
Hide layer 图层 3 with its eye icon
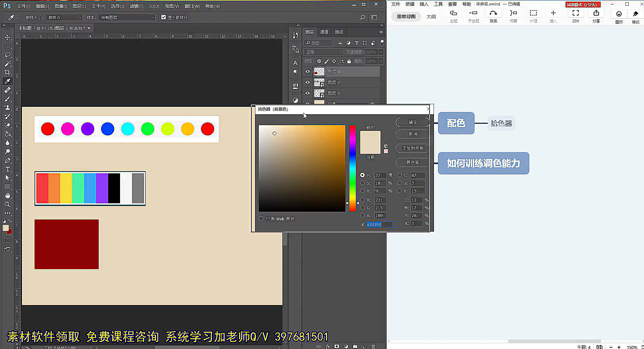click(307, 72)
